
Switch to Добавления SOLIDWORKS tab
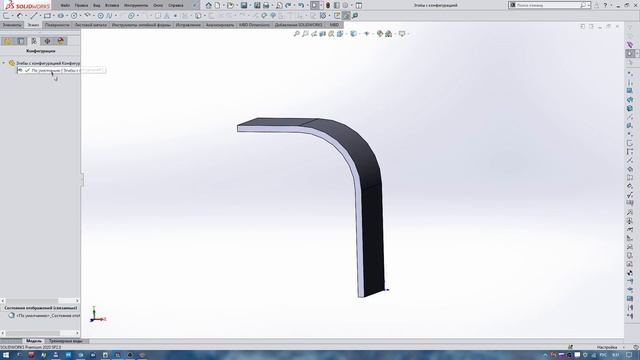(298, 25)
